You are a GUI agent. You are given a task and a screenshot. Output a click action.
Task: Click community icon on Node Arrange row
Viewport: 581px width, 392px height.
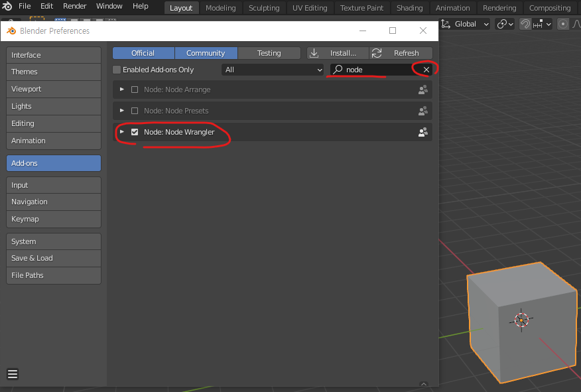[422, 90]
